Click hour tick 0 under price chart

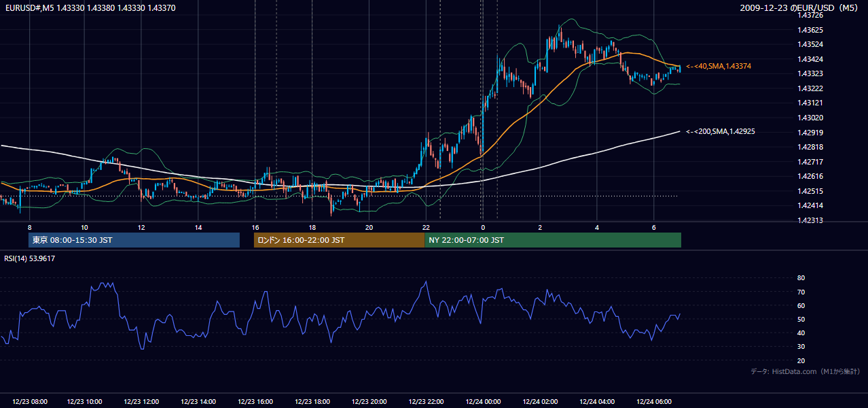(483, 227)
